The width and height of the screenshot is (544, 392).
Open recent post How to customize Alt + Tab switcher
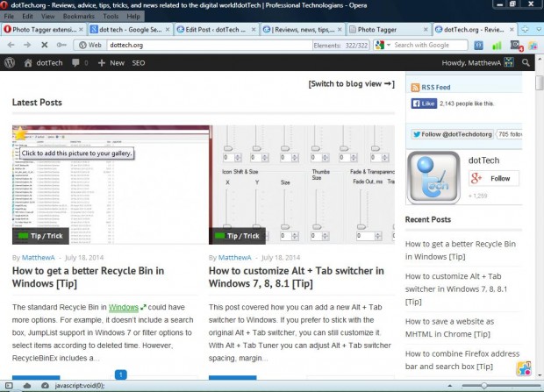coord(456,289)
